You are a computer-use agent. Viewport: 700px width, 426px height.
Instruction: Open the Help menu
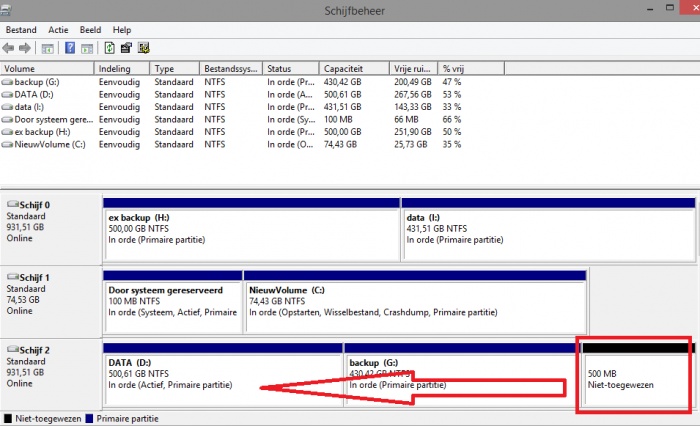(122, 30)
